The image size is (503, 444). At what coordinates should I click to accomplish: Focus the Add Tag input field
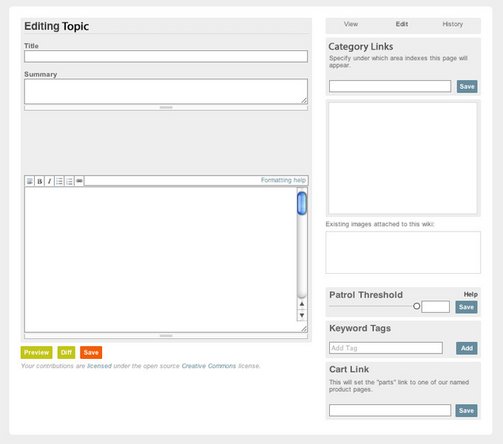386,348
